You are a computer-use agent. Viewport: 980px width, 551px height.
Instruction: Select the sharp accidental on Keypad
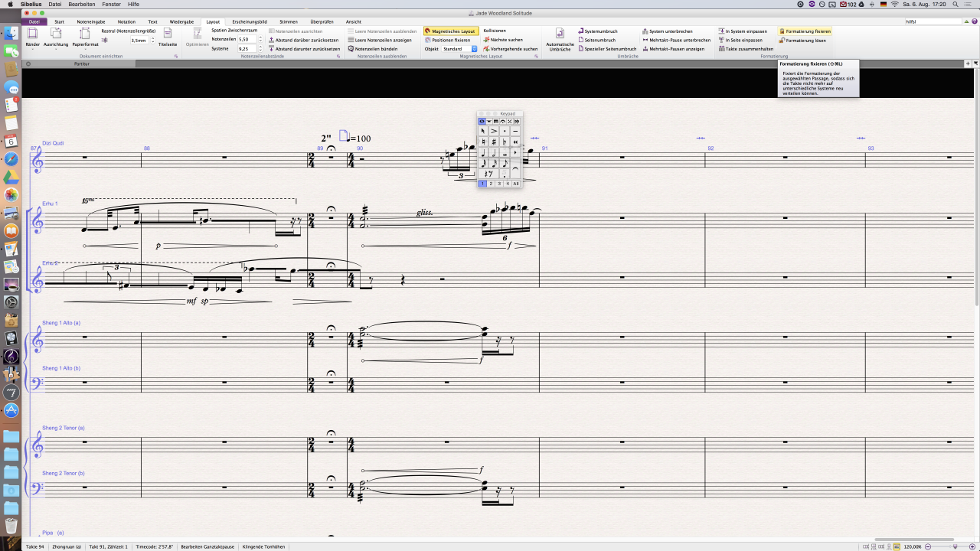[x=494, y=142]
